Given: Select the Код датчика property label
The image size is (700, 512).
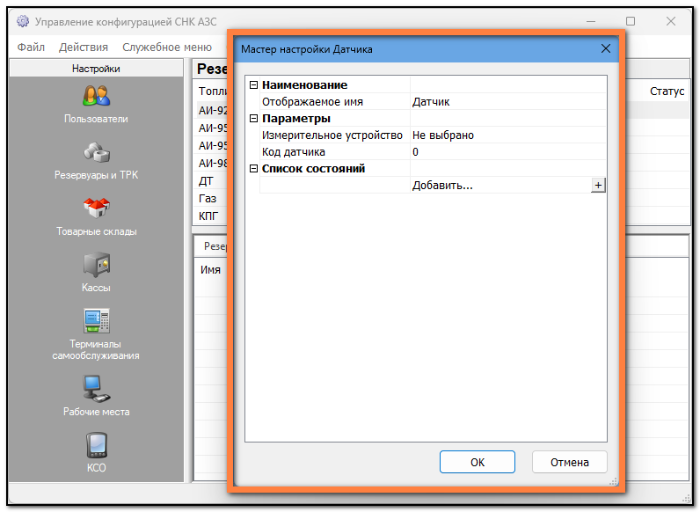Looking at the screenshot, I should 293,152.
